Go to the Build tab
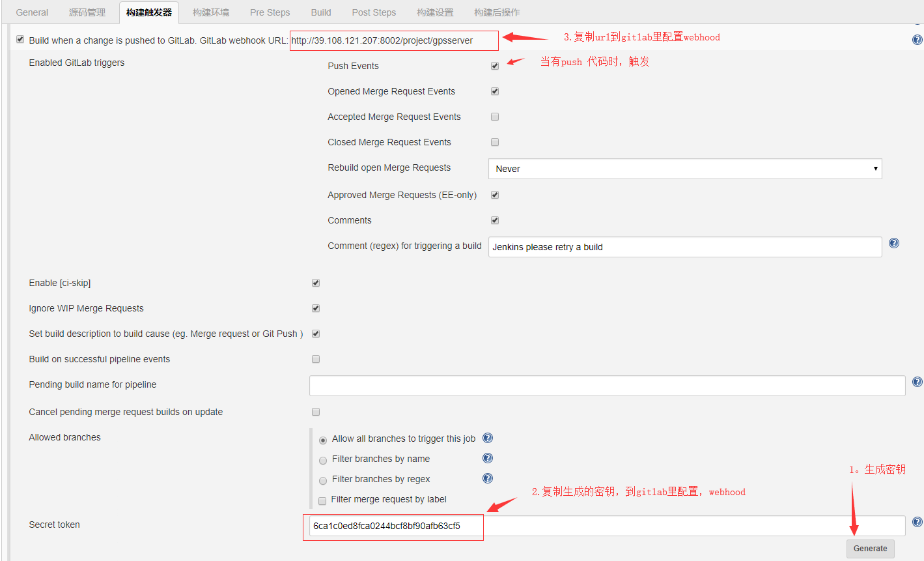The width and height of the screenshot is (924, 561). [321, 12]
